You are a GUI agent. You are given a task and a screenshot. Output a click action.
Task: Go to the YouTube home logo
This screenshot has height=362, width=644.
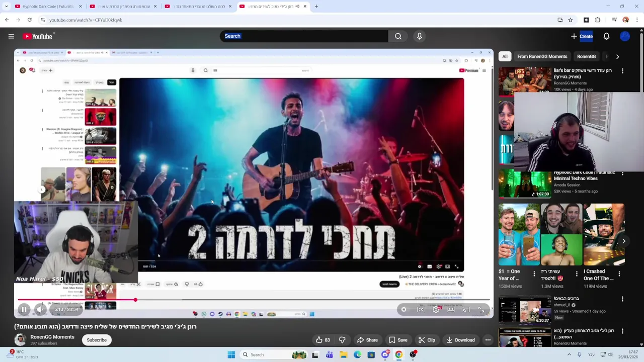coord(38,36)
